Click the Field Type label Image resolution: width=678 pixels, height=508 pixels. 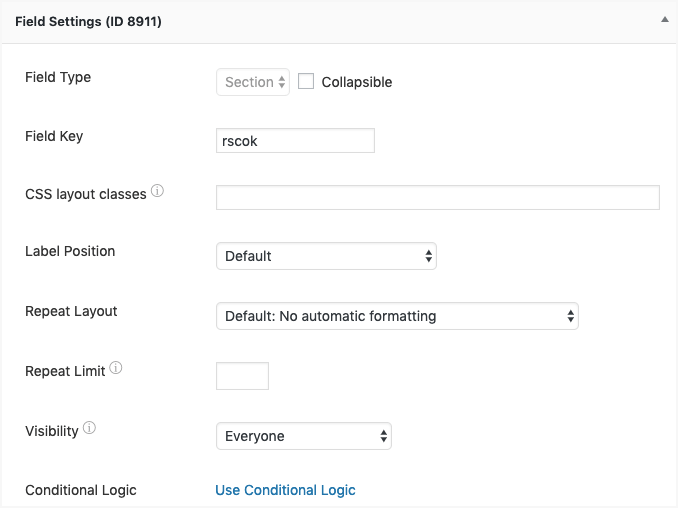58,77
